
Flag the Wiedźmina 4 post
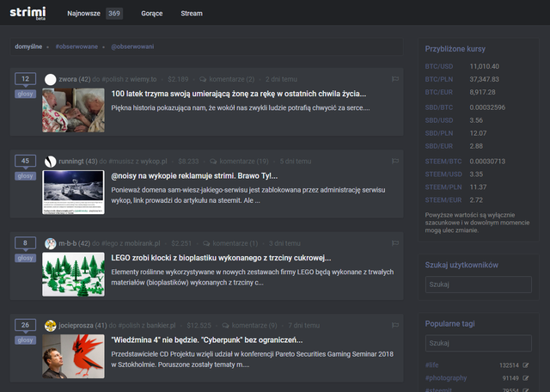click(395, 325)
